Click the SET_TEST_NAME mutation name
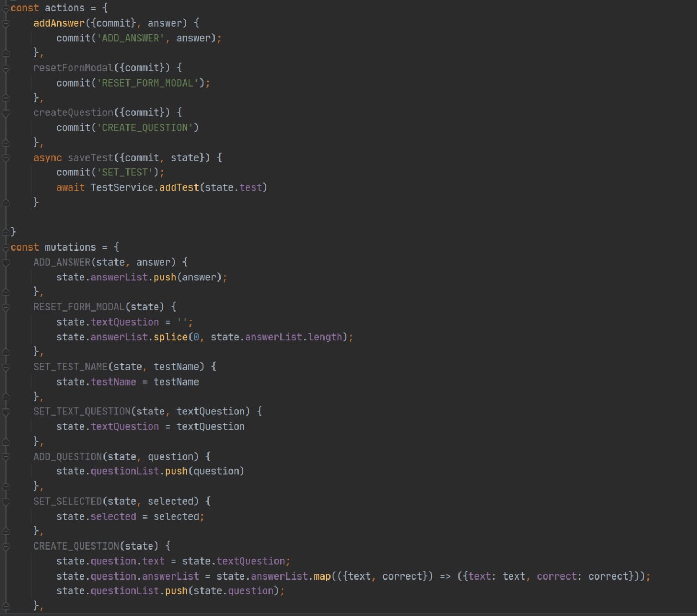697x616 pixels. click(70, 367)
